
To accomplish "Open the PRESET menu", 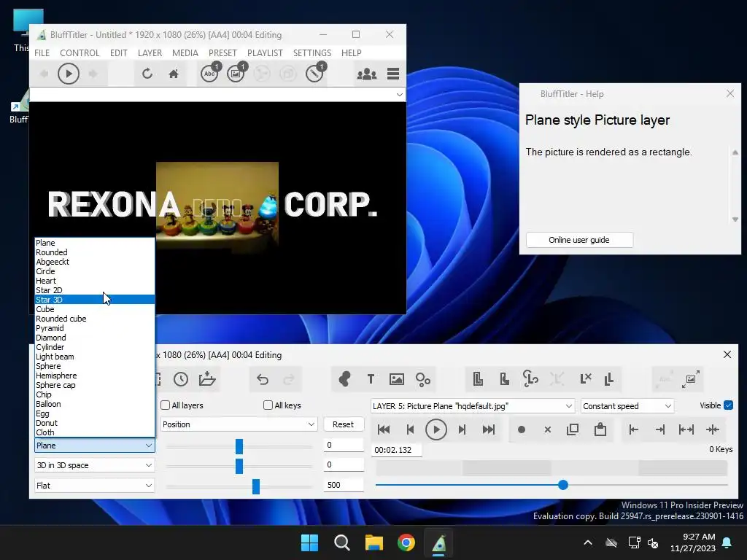I will 222,52.
